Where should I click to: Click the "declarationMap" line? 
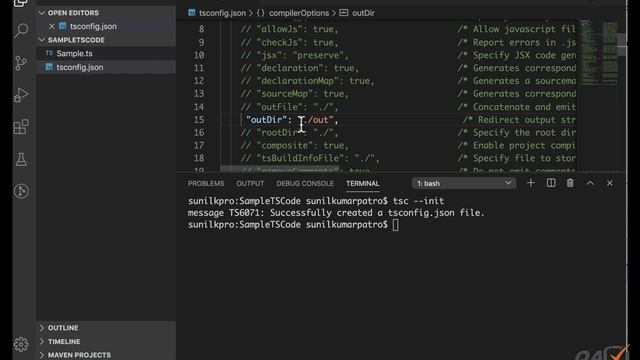tap(307, 81)
